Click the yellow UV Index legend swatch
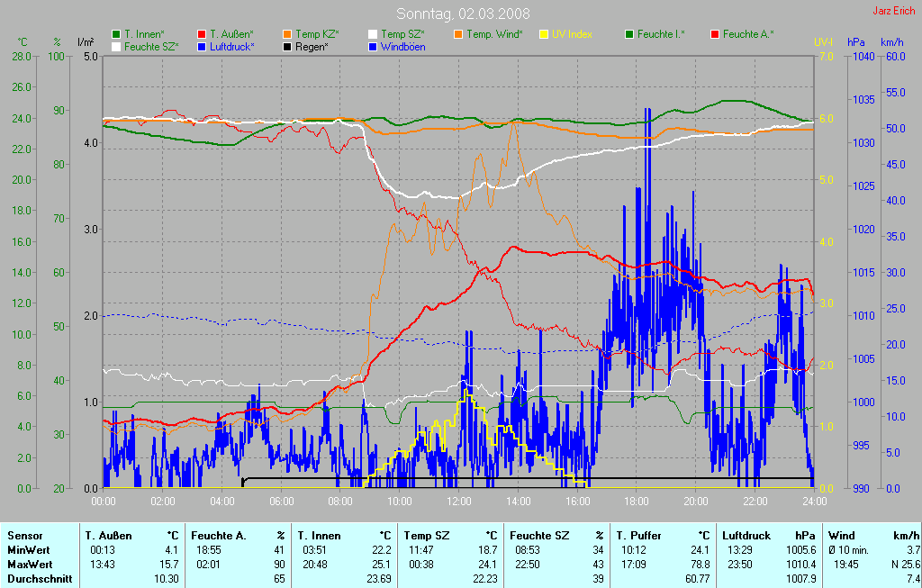This screenshot has height=588, width=922. [x=544, y=34]
